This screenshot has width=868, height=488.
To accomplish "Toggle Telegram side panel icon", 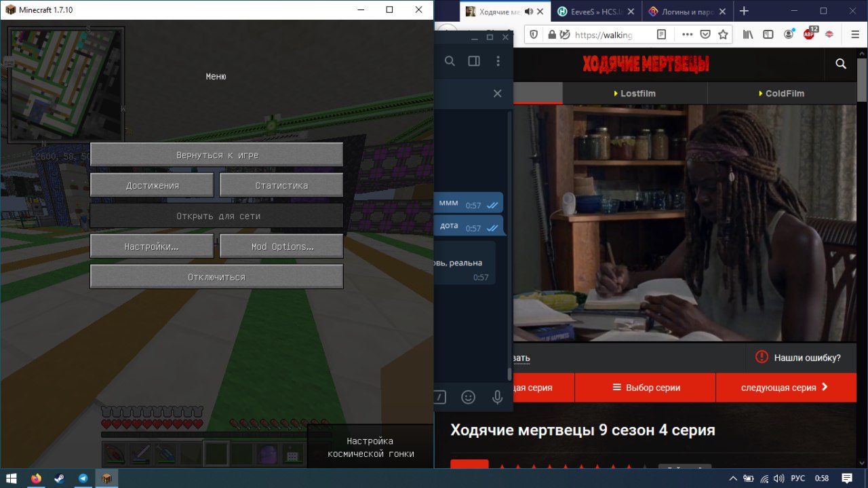I will tap(474, 61).
